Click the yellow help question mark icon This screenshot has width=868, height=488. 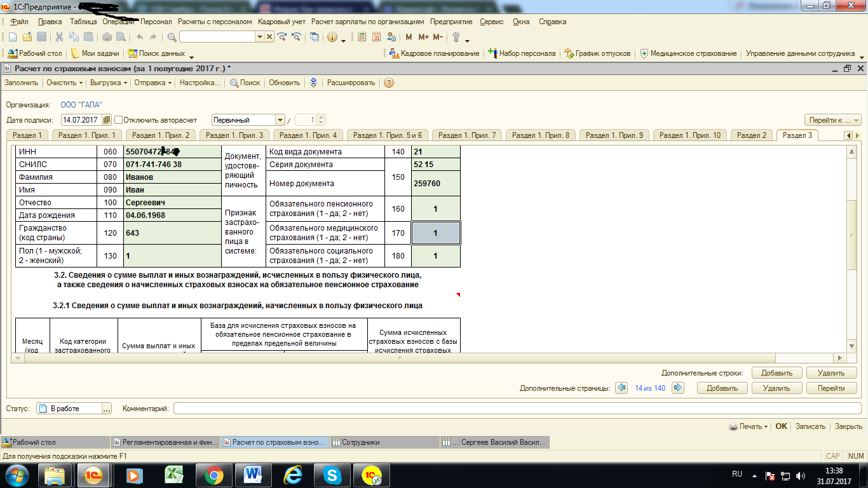(388, 83)
